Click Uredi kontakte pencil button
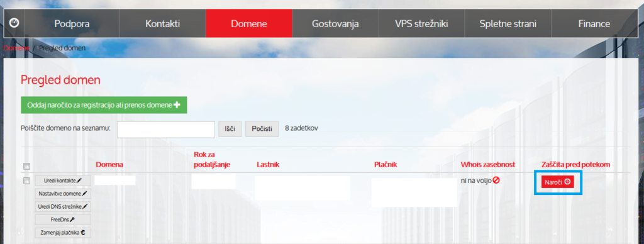 pyautogui.click(x=63, y=180)
